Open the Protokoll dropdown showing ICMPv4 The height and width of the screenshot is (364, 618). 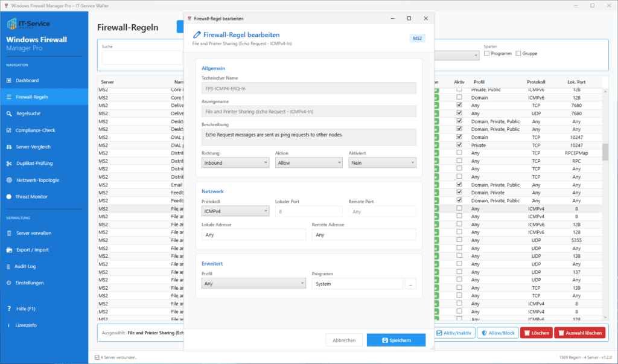[x=235, y=211]
